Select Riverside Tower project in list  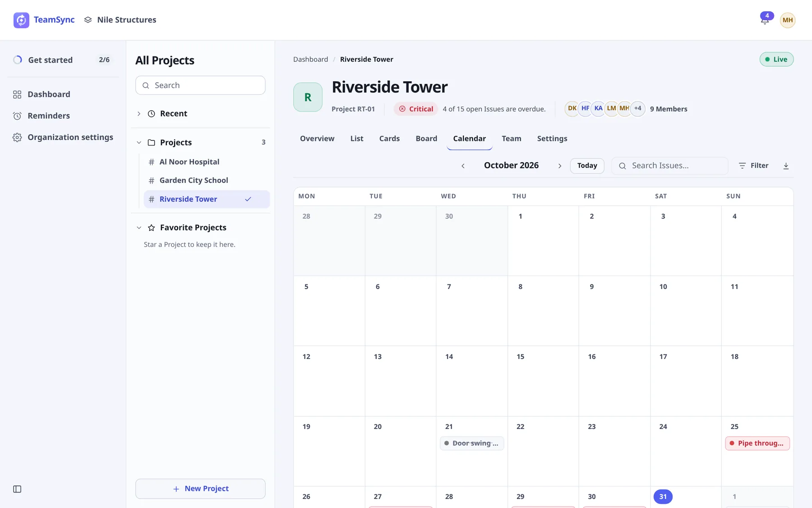click(207, 199)
